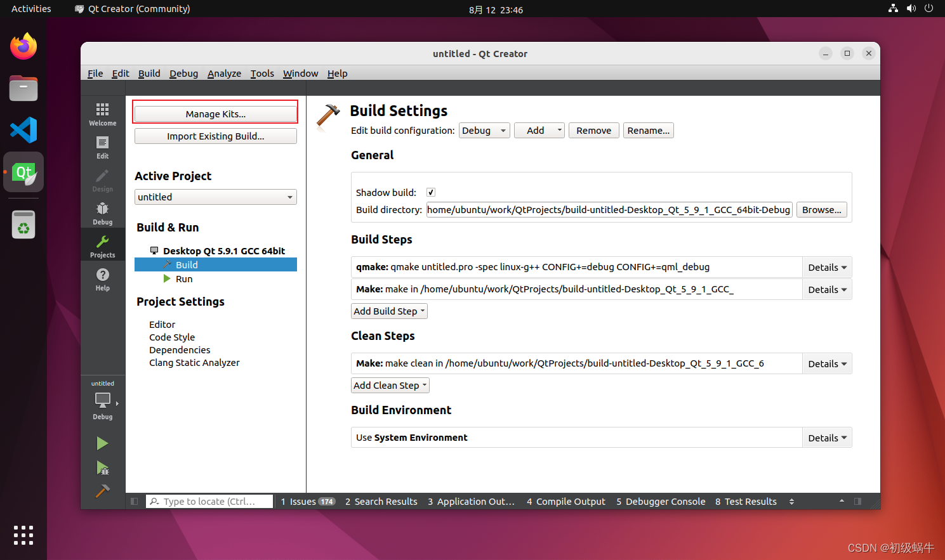
Task: Open Activities overview
Action: (31, 9)
